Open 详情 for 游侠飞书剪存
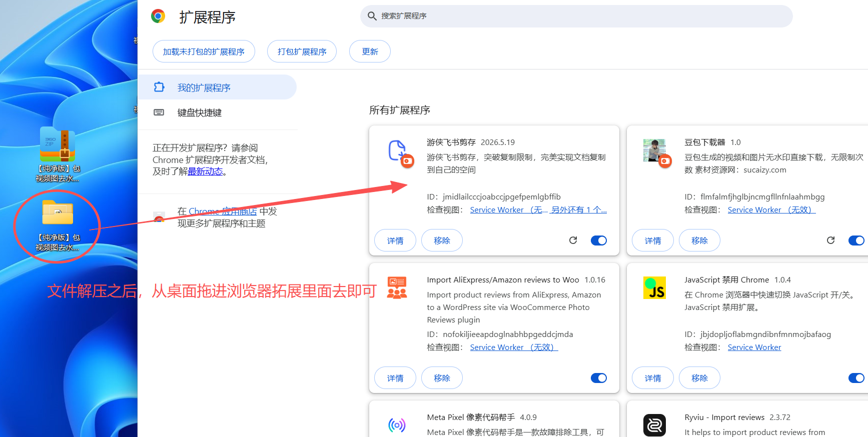Screen dimensions: 868x437 (395, 240)
